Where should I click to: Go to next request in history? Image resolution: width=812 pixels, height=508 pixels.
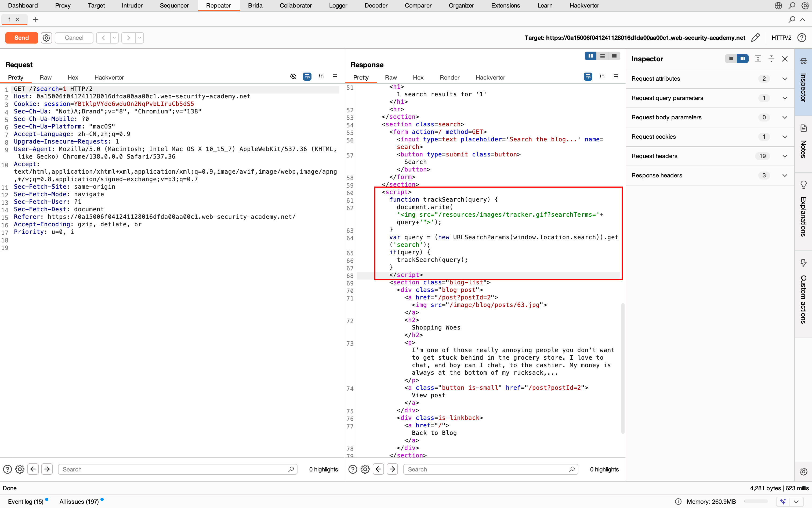click(x=129, y=38)
